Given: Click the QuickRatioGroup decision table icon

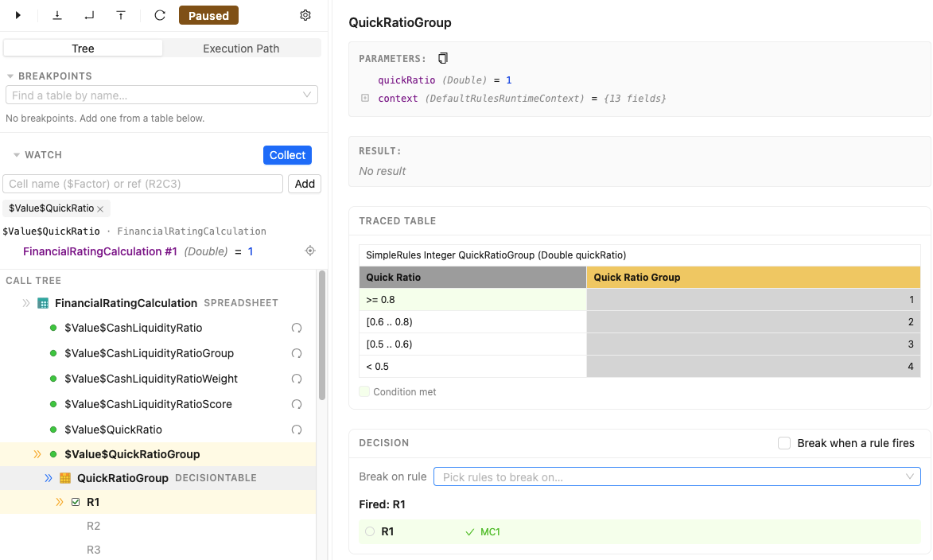Looking at the screenshot, I should click(x=65, y=478).
